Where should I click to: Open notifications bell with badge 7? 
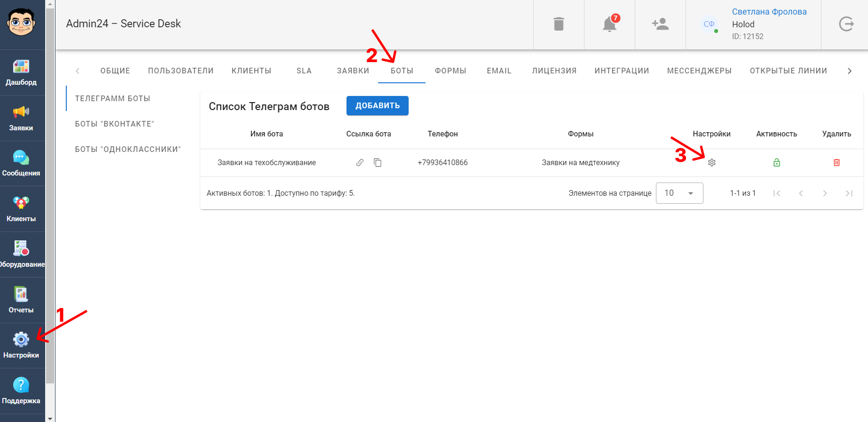click(x=609, y=24)
